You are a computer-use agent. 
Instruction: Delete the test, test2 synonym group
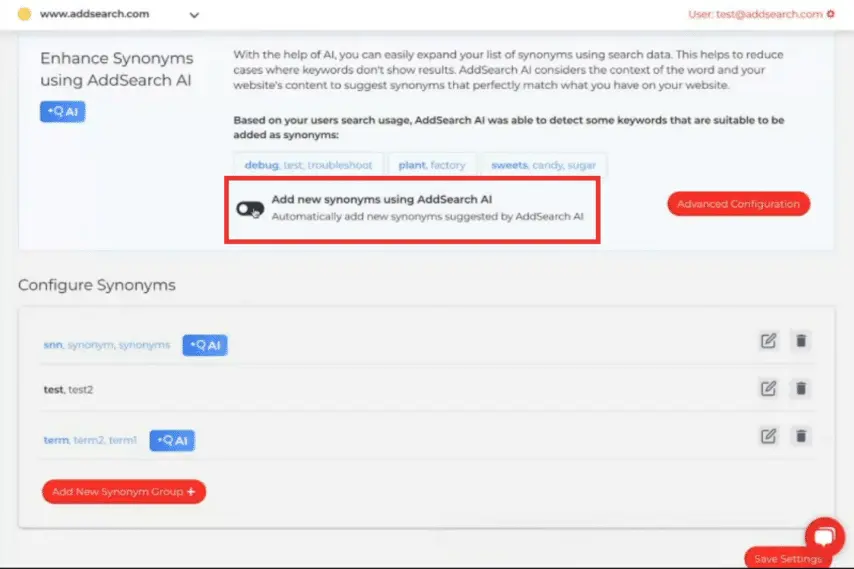point(801,388)
